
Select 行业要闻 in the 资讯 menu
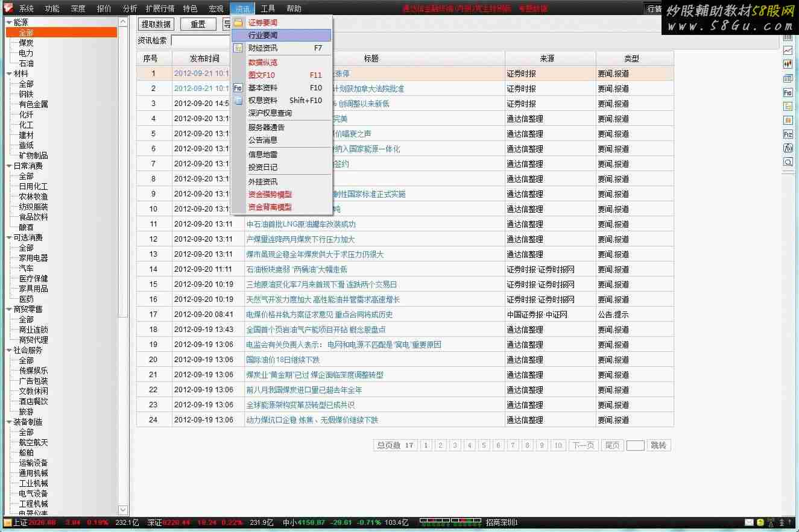point(282,36)
